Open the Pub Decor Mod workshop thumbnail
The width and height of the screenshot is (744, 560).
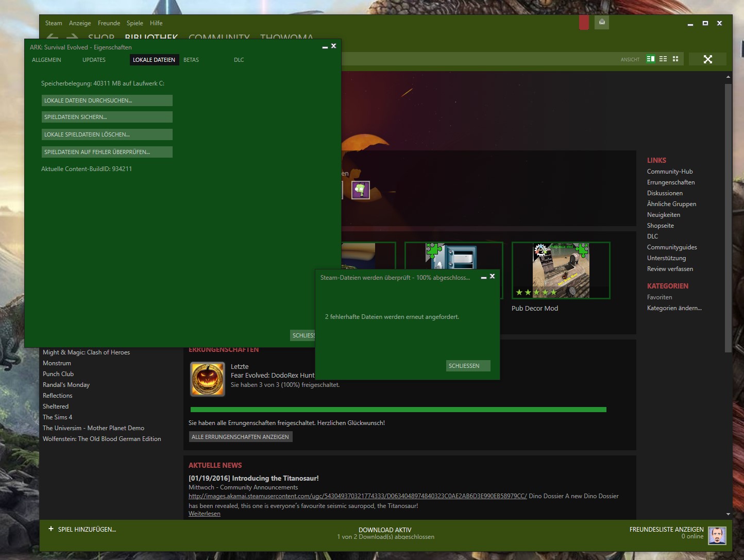[561, 270]
